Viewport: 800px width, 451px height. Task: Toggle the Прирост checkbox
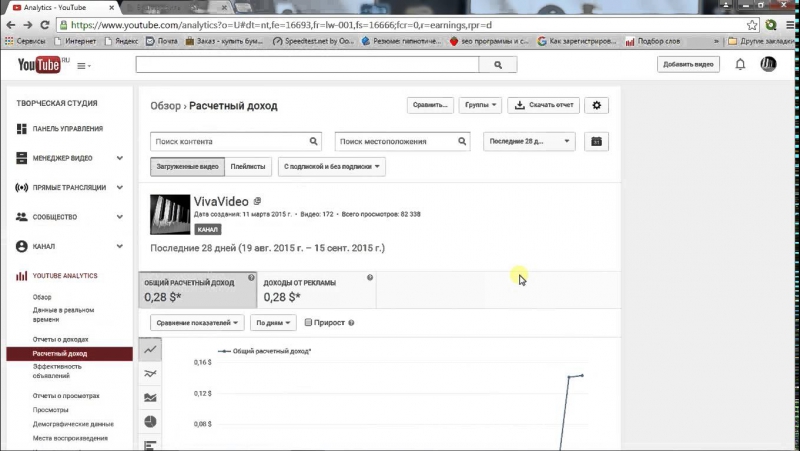pyautogui.click(x=308, y=322)
